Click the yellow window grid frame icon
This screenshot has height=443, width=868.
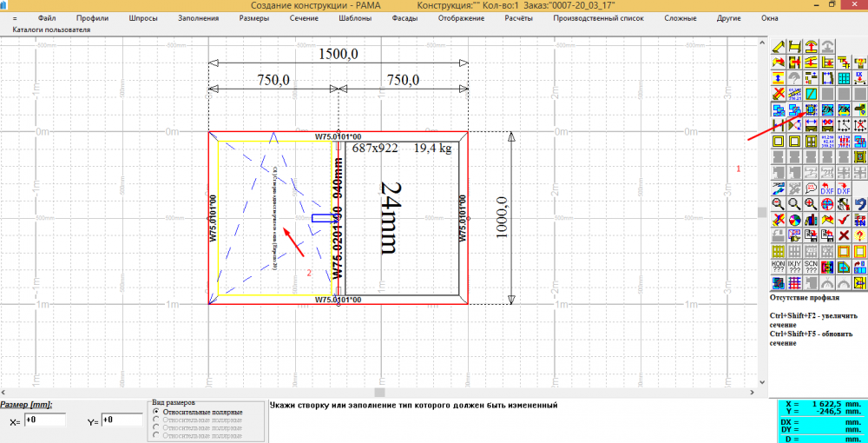pos(811,141)
